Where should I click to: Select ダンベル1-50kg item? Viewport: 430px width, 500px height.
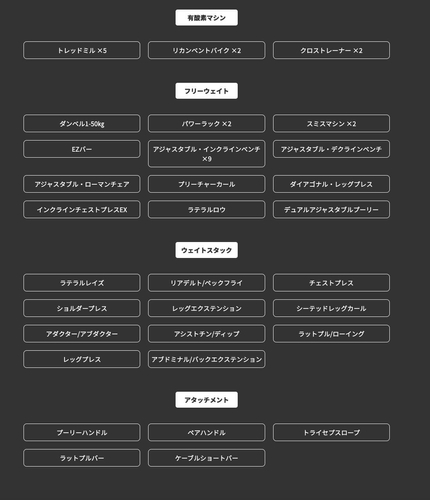tap(82, 124)
